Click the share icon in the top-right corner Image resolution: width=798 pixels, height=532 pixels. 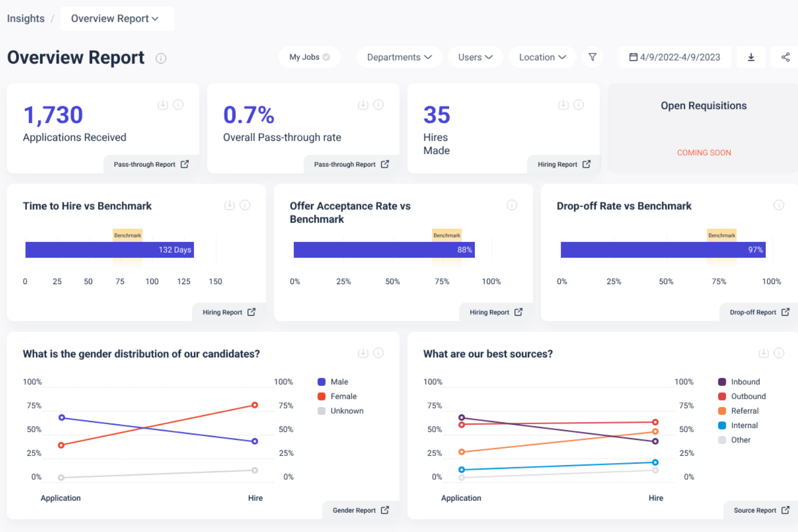pos(785,57)
